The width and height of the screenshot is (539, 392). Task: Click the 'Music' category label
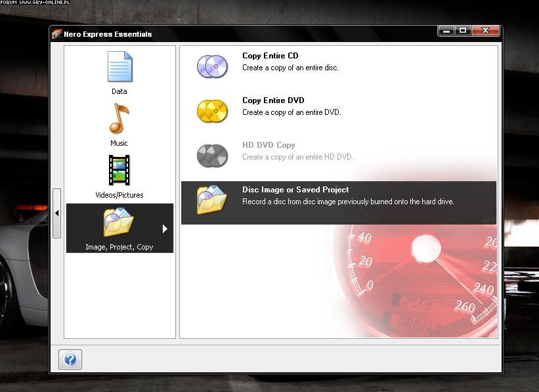[119, 143]
